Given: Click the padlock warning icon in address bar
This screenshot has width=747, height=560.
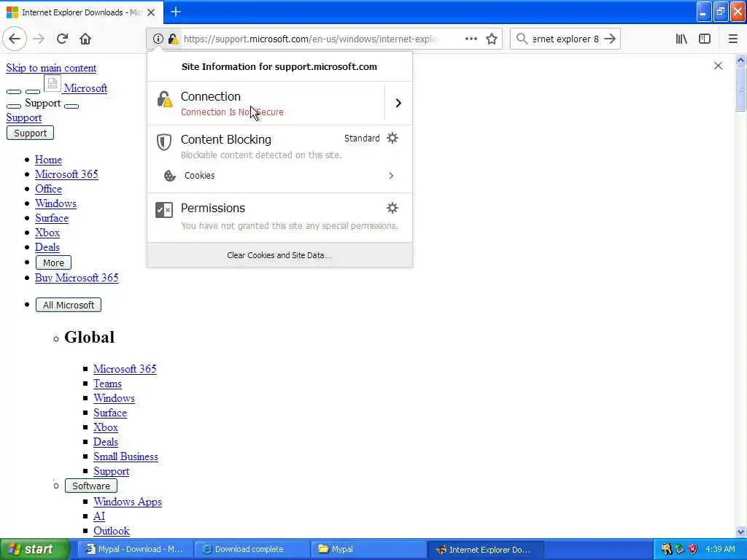Looking at the screenshot, I should point(174,39).
